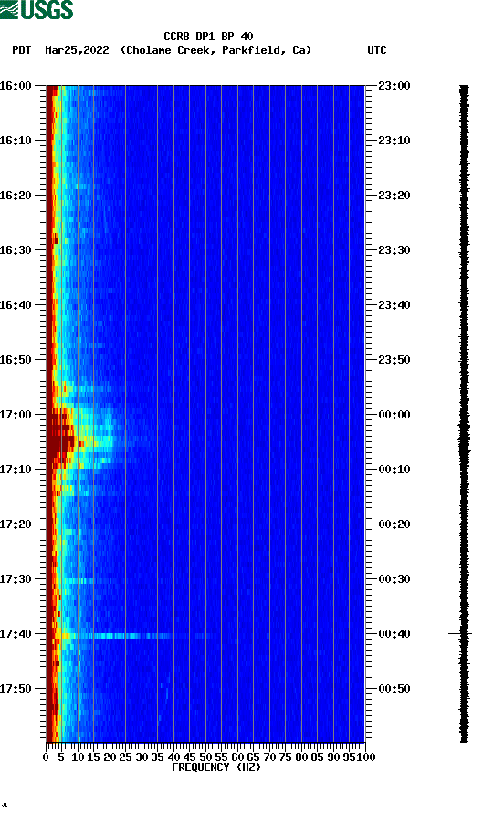This screenshot has width=504, height=815.
Task: Click the 00:50 UTC time label
Action: click(x=394, y=689)
